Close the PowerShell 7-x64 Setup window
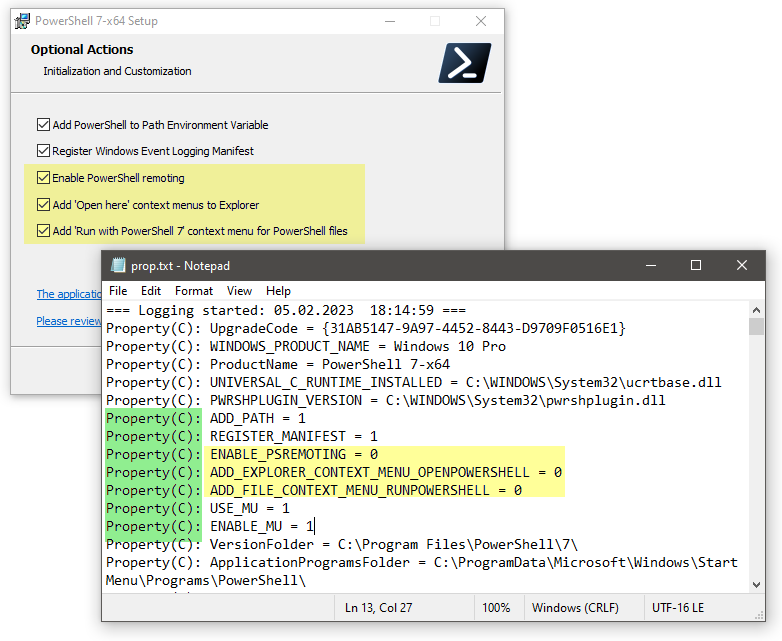This screenshot has height=641, width=782. point(481,21)
